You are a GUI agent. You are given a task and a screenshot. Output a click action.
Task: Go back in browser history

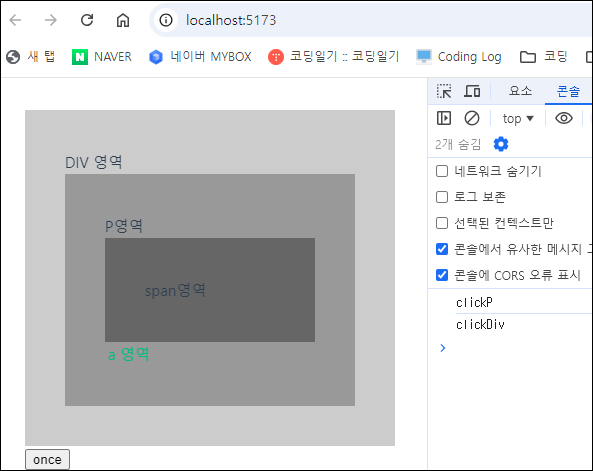pyautogui.click(x=16, y=20)
